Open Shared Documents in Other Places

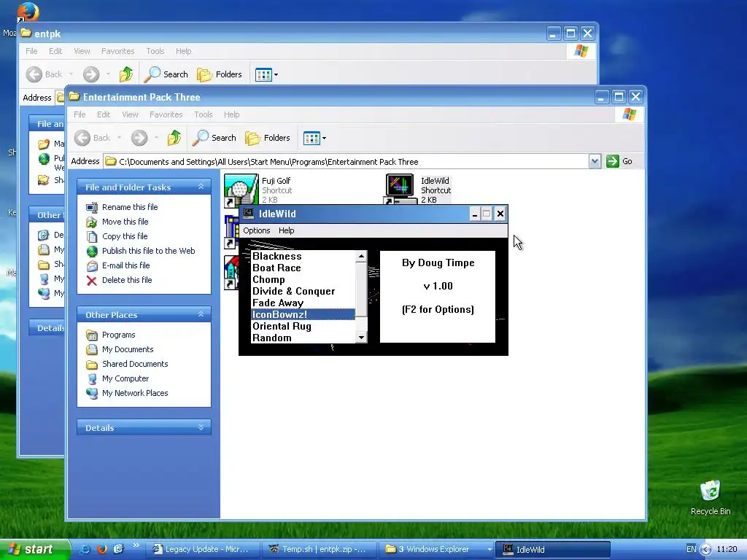(135, 364)
